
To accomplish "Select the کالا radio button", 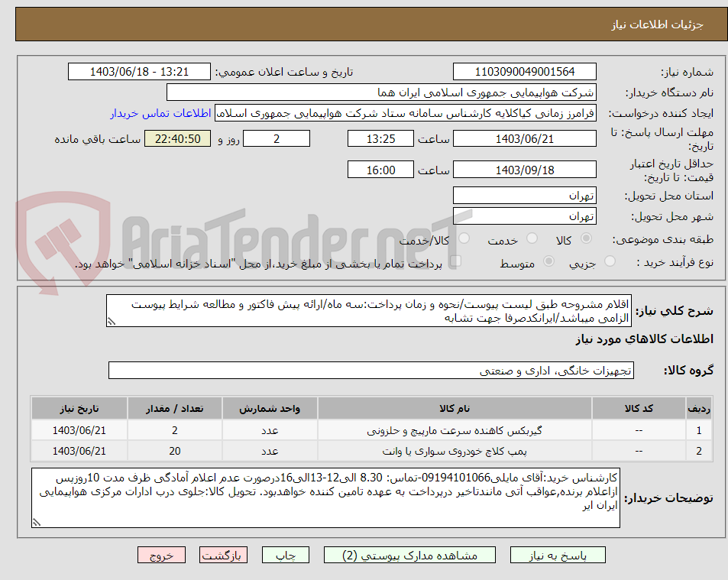I will [587, 238].
